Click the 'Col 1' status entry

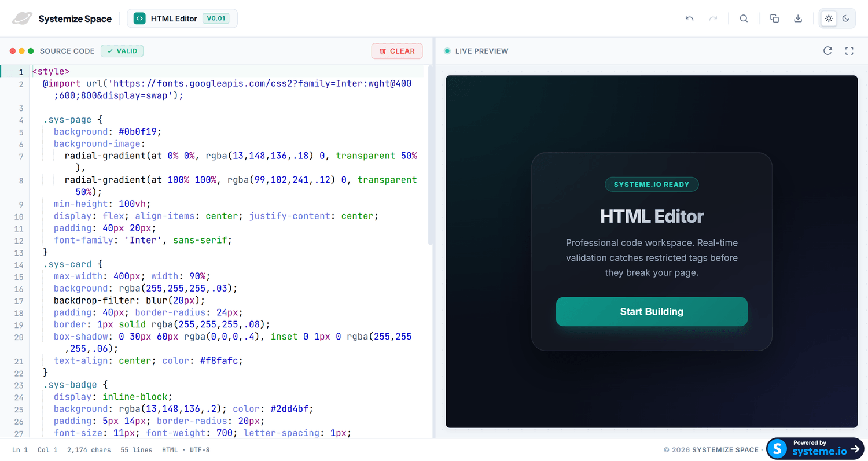(x=47, y=449)
